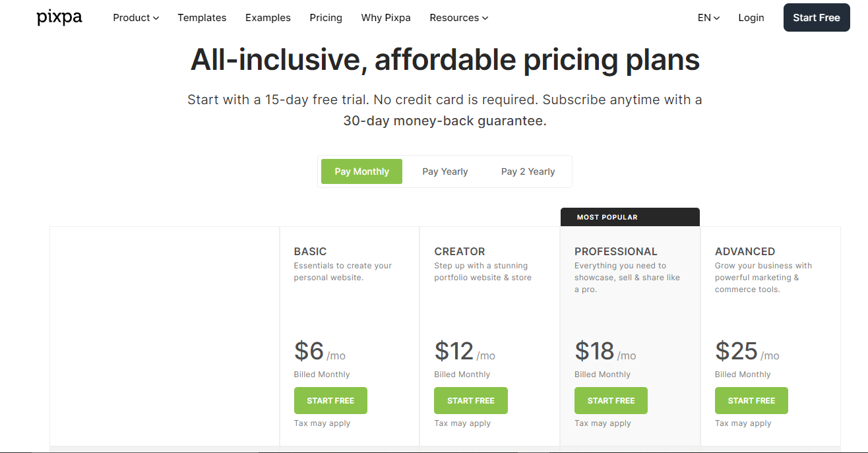The width and height of the screenshot is (868, 453).
Task: Click the pixpa logo
Action: click(59, 18)
